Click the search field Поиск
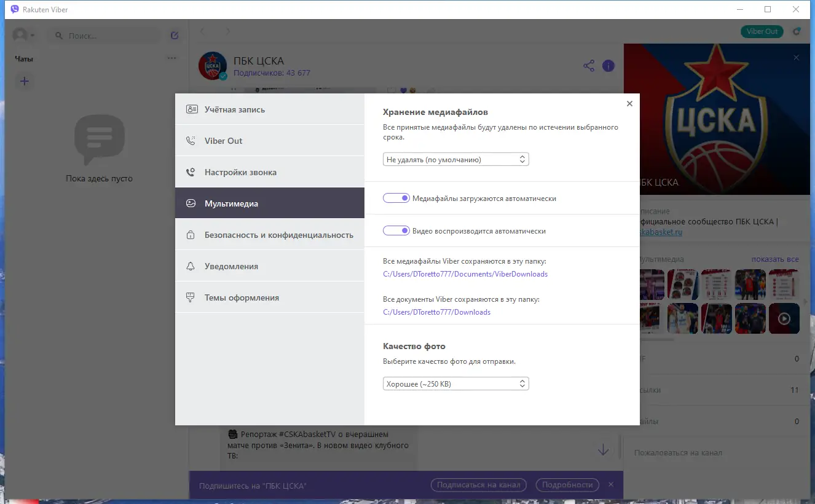Screen dimensions: 815x504 tap(104, 36)
